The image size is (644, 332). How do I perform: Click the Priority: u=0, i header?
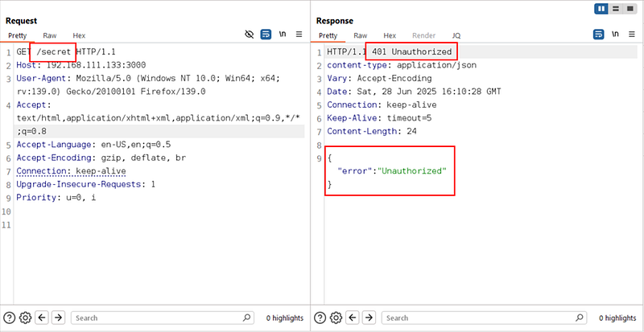pyautogui.click(x=56, y=198)
